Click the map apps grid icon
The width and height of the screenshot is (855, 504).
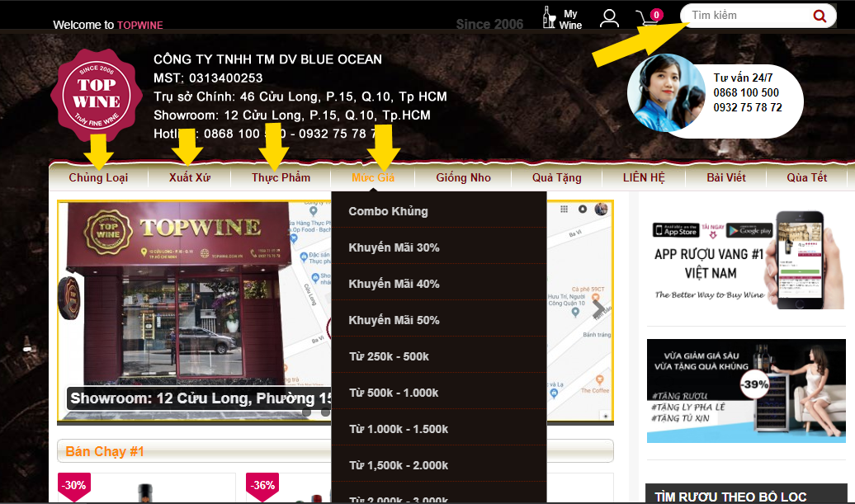click(564, 210)
